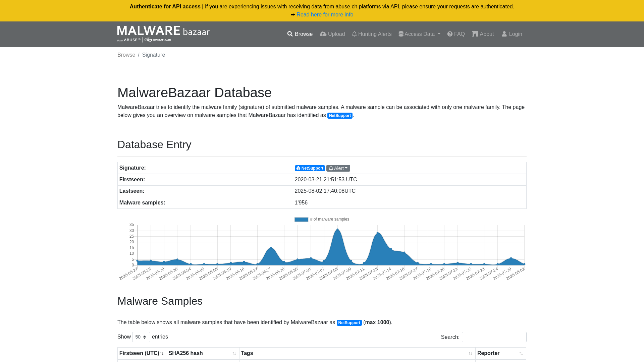Sort by SHA256 hash column arrows

(234, 354)
